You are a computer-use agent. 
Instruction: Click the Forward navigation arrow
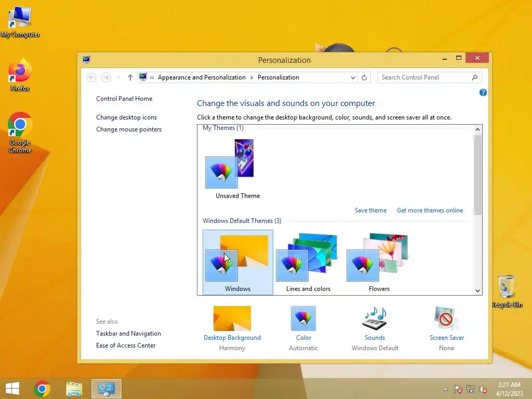click(x=106, y=77)
